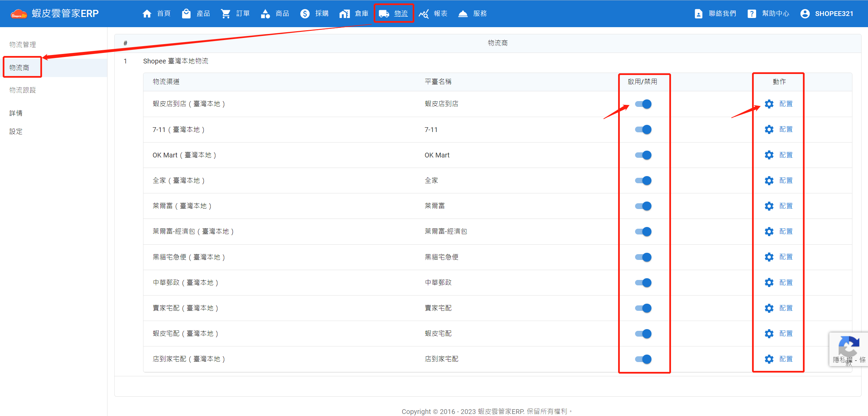Click 配置 link for 7-11

[786, 129]
